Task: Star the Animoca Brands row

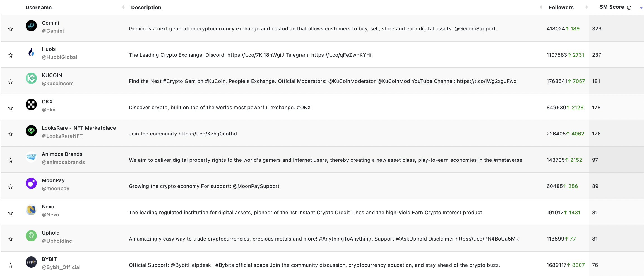Action: tap(11, 160)
